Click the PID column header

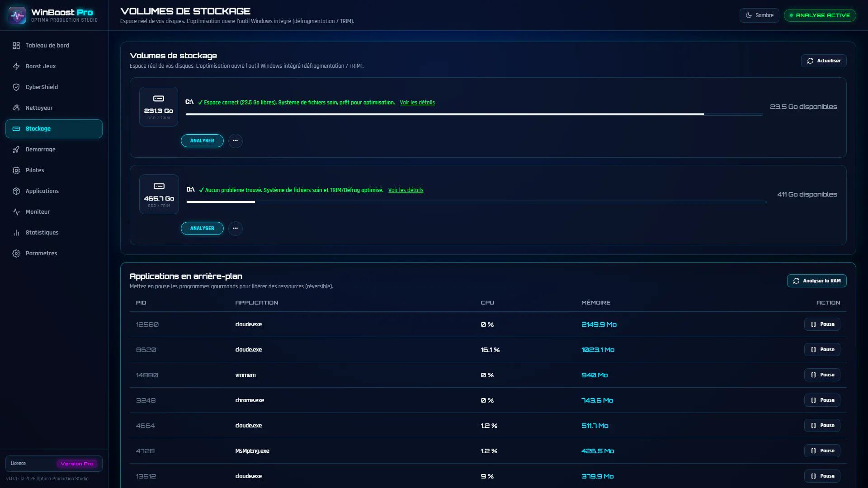[x=141, y=303]
